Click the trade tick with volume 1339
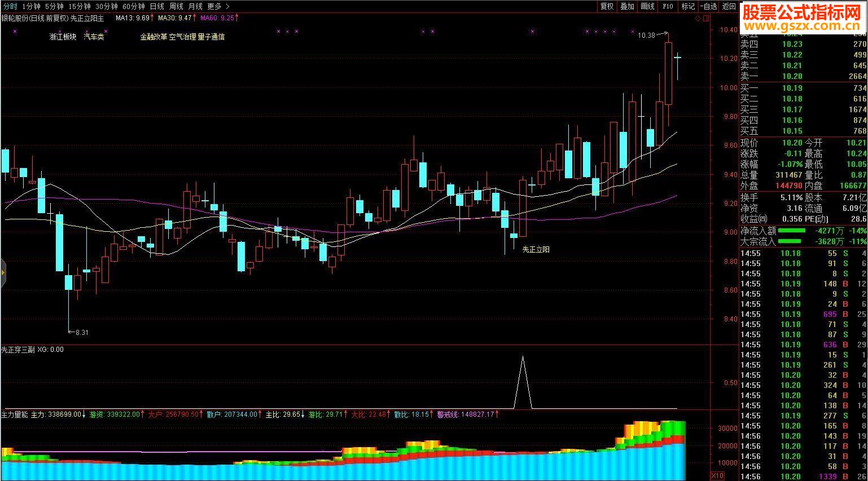The width and height of the screenshot is (868, 481). [803, 476]
